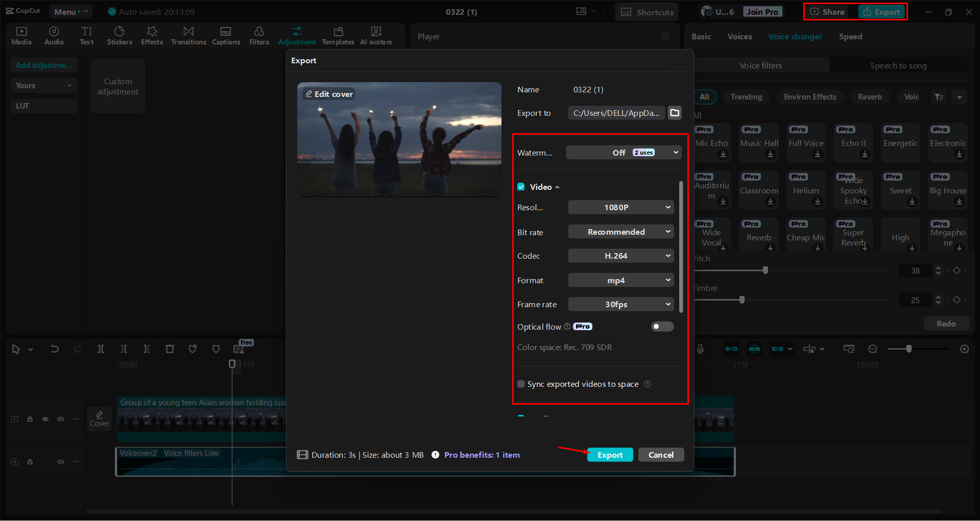Click the Timbre keyframe diamond icon
Viewport: 980px width, 521px height.
point(957,300)
